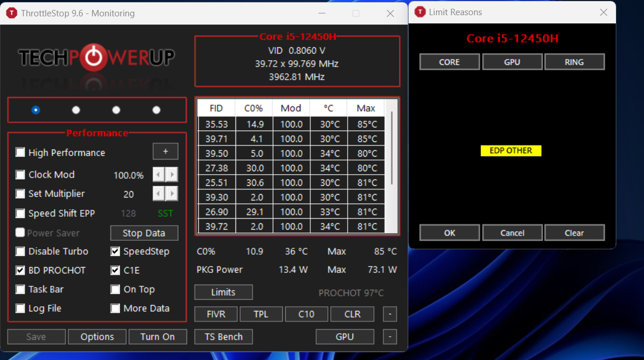The image size is (644, 360).
Task: Click the C0% column header
Action: click(254, 108)
